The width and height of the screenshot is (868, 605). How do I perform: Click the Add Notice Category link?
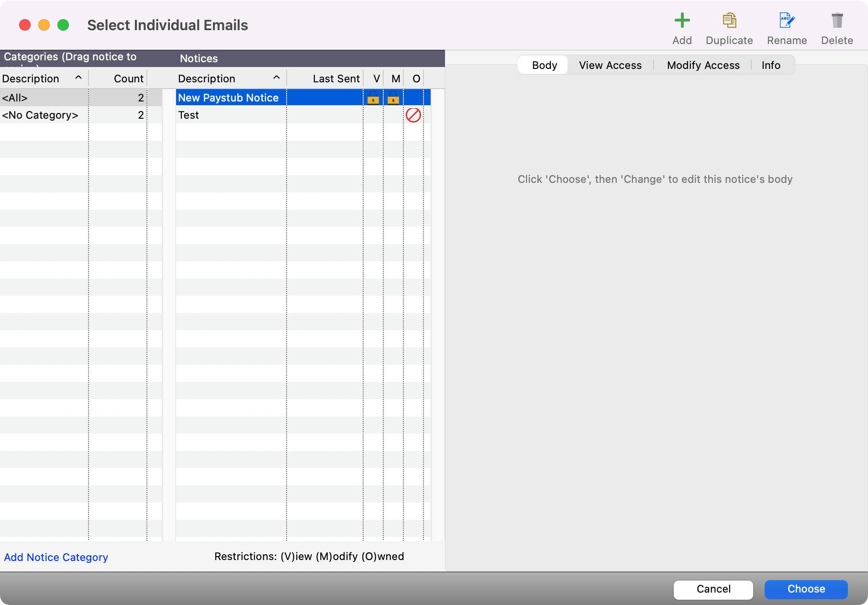coord(56,557)
